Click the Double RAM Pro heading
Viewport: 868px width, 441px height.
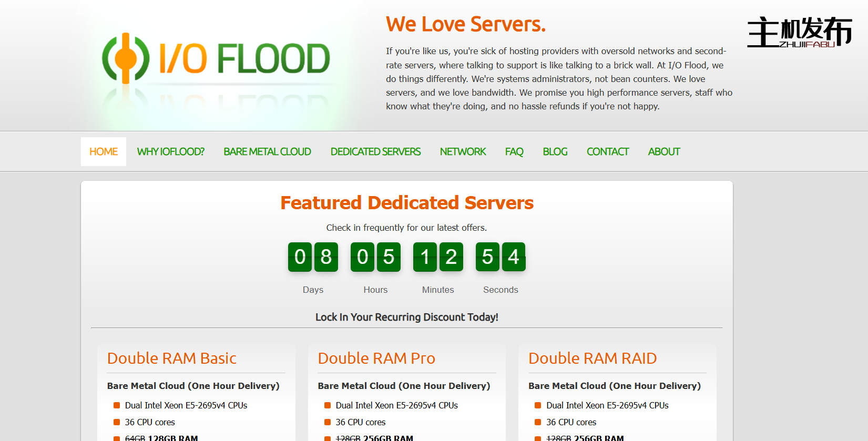tap(376, 358)
